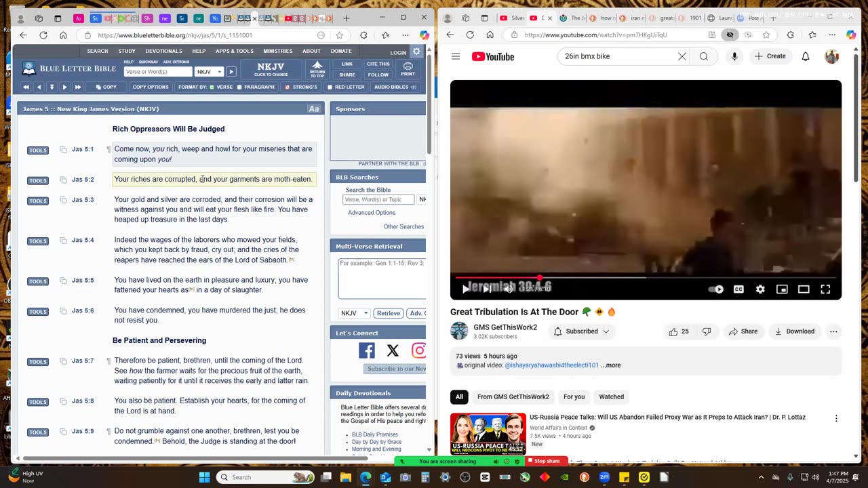Open the Ministries menu
Viewport: 868px width, 488px height.
click(x=278, y=51)
